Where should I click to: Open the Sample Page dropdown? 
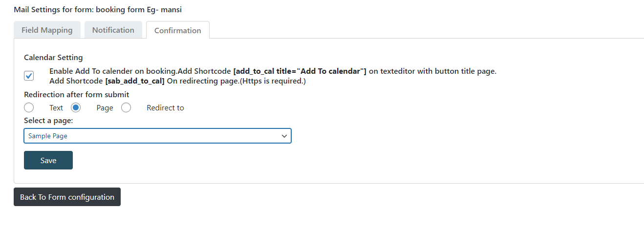pyautogui.click(x=157, y=136)
